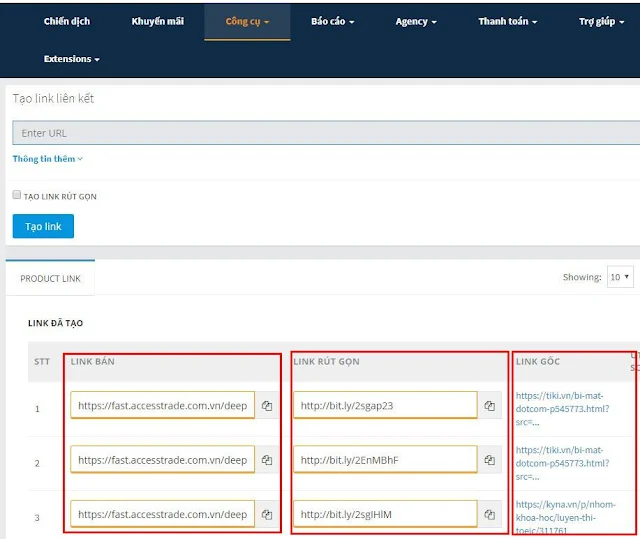
Task: Go to the Chiến dịch page
Action: point(67,22)
